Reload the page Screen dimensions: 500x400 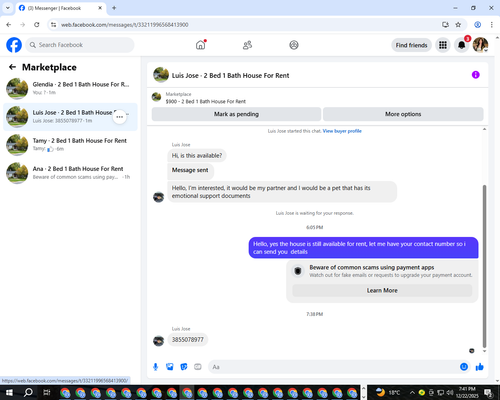click(x=37, y=25)
